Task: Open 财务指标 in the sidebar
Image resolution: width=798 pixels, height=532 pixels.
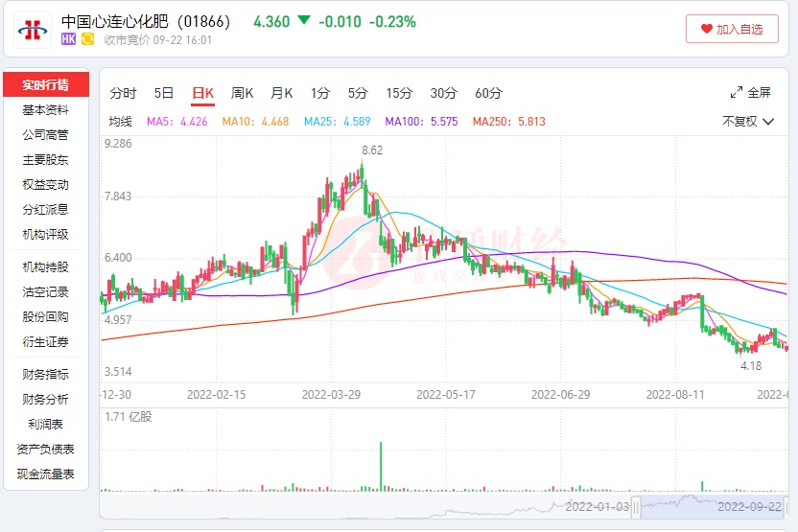Action: 46,375
